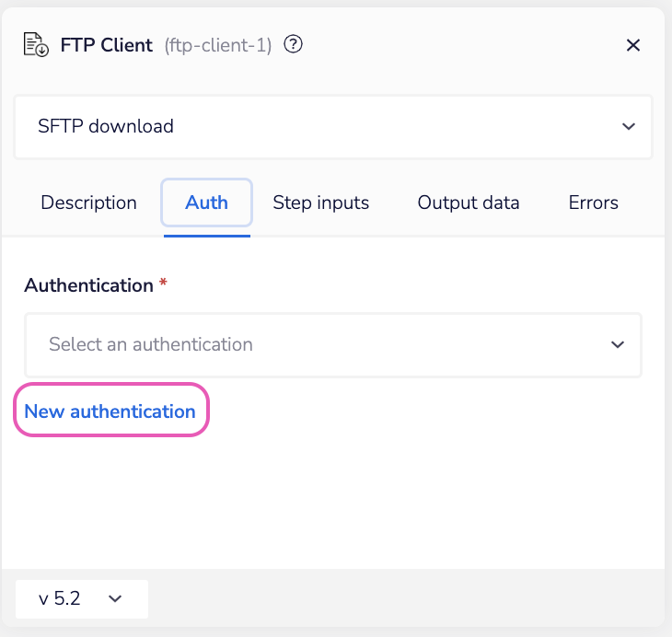Click the ftp-client-1 step identifier
This screenshot has height=637, width=672.
[x=218, y=45]
